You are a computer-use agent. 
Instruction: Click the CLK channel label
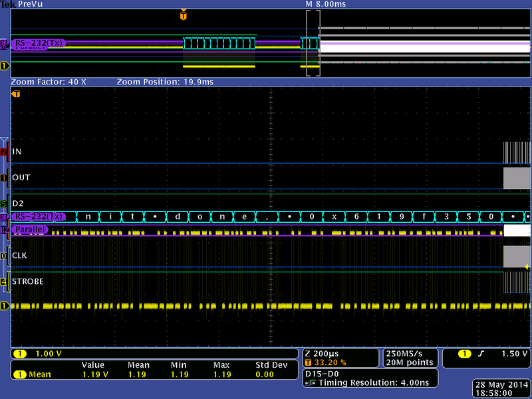coord(19,255)
